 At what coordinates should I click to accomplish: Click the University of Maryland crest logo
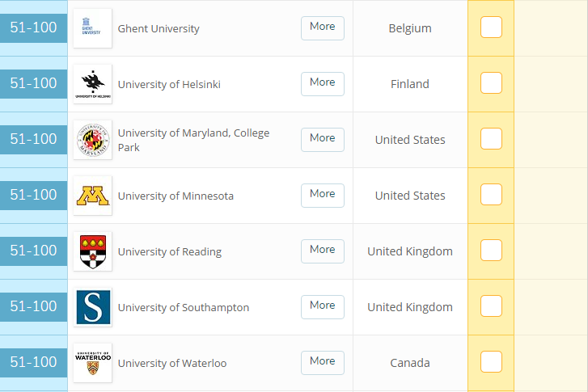click(92, 140)
